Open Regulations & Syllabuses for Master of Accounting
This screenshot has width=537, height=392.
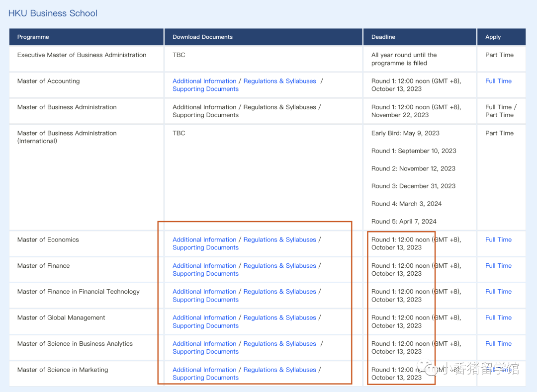click(280, 81)
